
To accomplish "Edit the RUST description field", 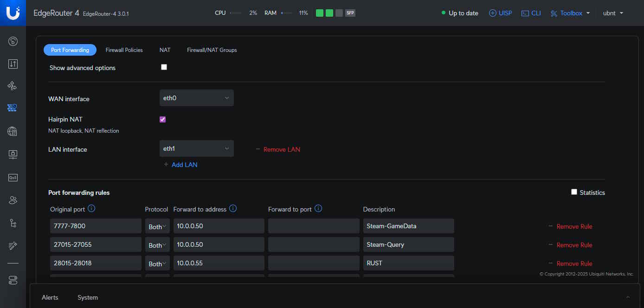I will 409,263.
